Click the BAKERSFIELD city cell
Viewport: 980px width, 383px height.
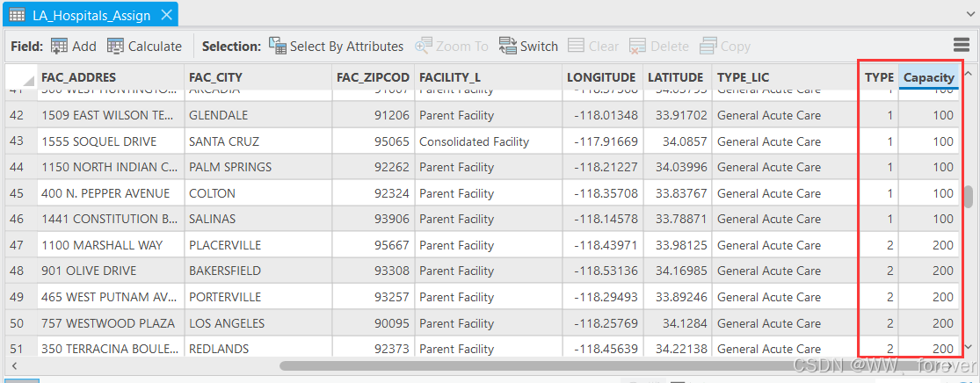click(258, 271)
